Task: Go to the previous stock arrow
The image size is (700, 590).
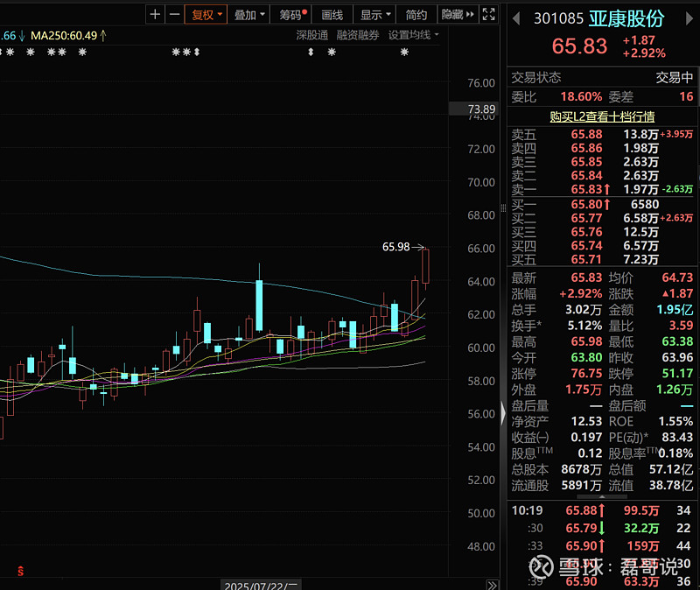Action: tap(516, 18)
